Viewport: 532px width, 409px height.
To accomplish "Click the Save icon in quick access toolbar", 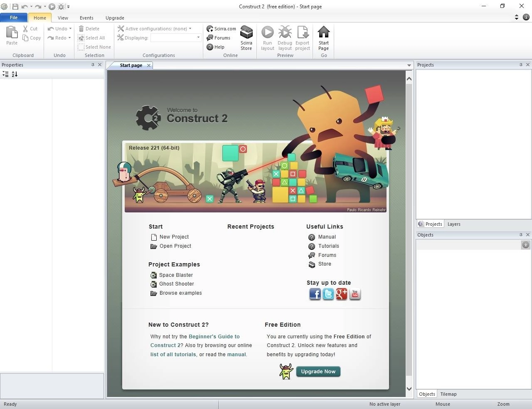I will pyautogui.click(x=15, y=6).
